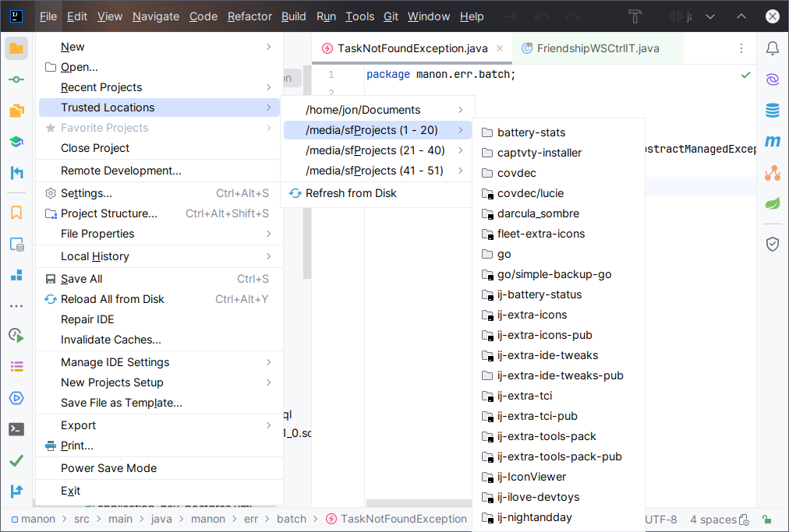Screen dimensions: 789x532
Task: Open the TODO list icon in sidebar
Action: (16, 367)
